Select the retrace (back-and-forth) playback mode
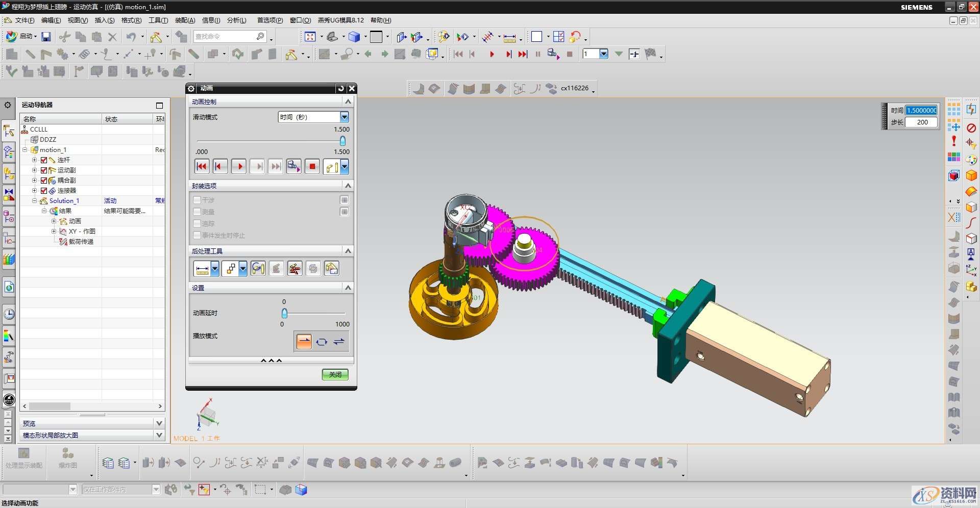This screenshot has width=980, height=508. [339, 342]
